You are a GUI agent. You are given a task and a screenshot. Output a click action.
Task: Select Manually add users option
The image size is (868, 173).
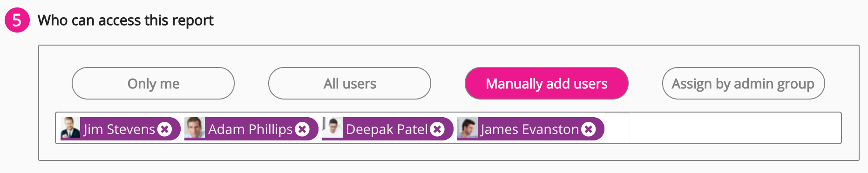pyautogui.click(x=547, y=83)
